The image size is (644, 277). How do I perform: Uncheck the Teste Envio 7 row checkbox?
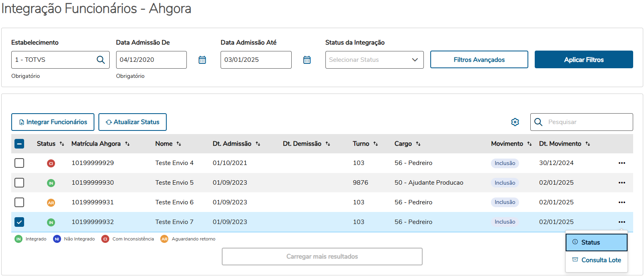19,222
